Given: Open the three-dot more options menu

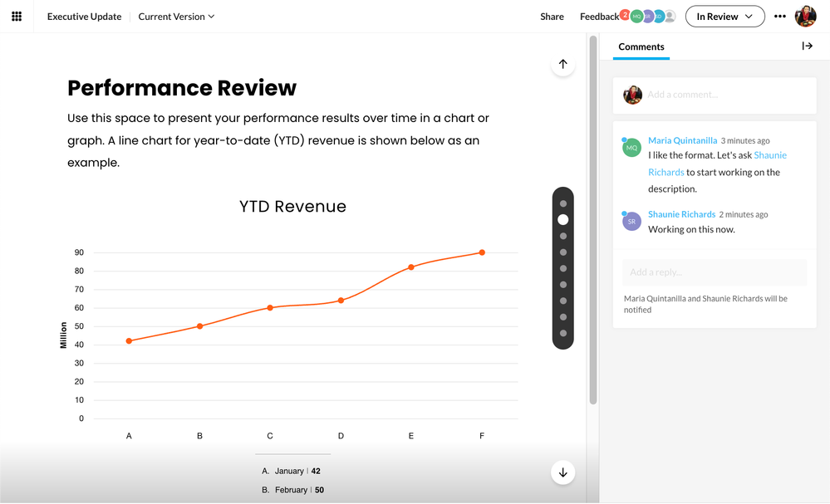Looking at the screenshot, I should tap(779, 17).
